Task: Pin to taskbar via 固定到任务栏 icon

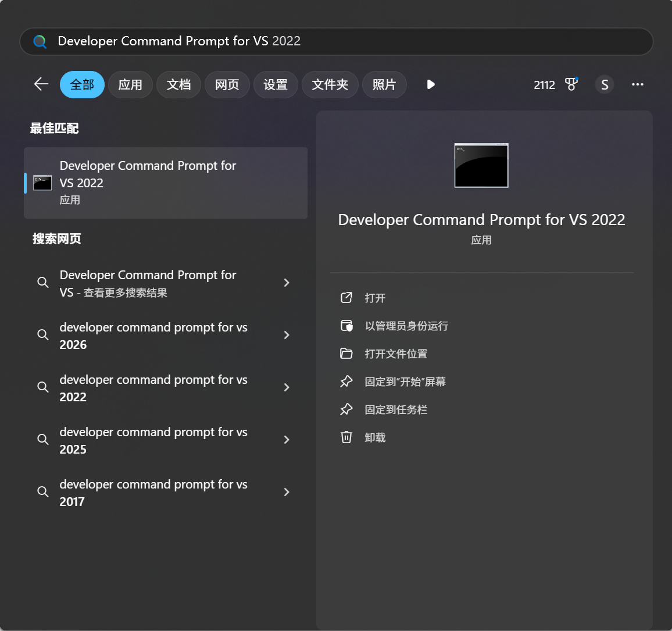Action: (x=346, y=409)
